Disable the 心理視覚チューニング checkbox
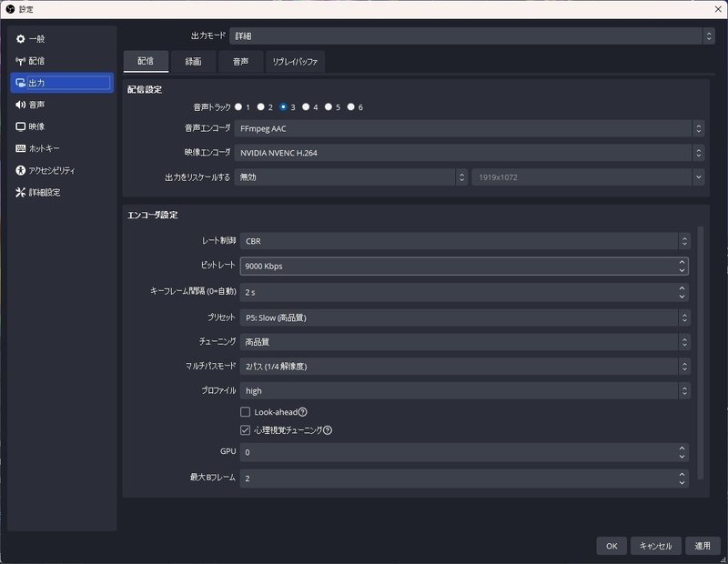The image size is (728, 564). (x=245, y=430)
